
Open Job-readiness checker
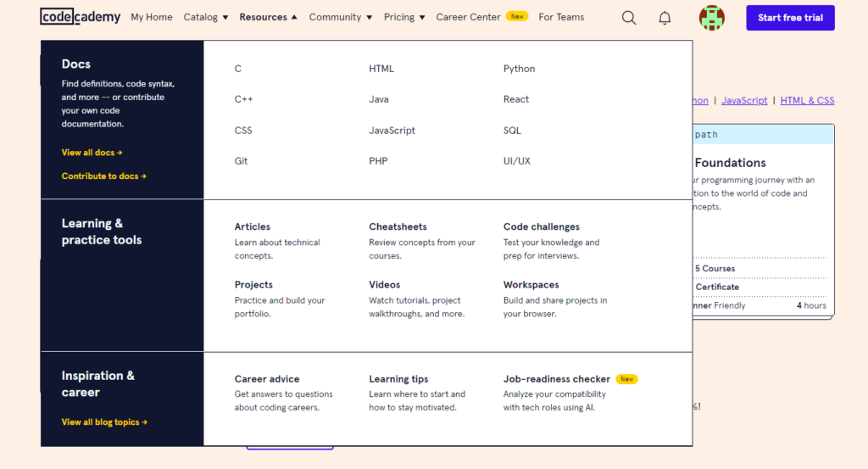(x=556, y=379)
